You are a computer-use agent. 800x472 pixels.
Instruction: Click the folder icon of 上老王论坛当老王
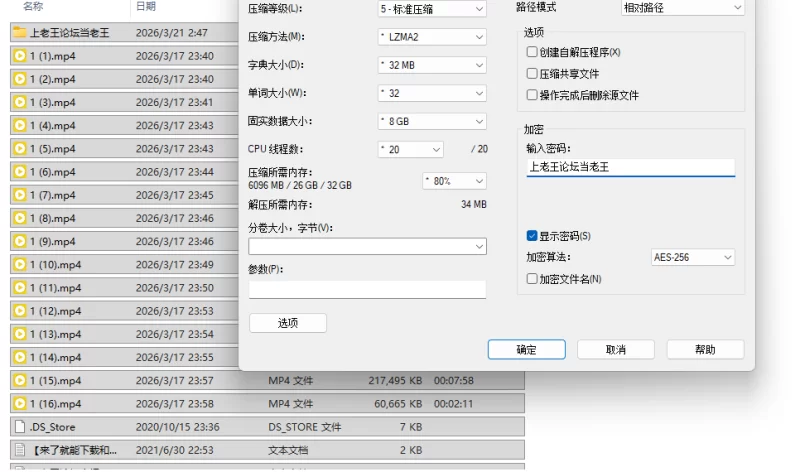[x=19, y=33]
